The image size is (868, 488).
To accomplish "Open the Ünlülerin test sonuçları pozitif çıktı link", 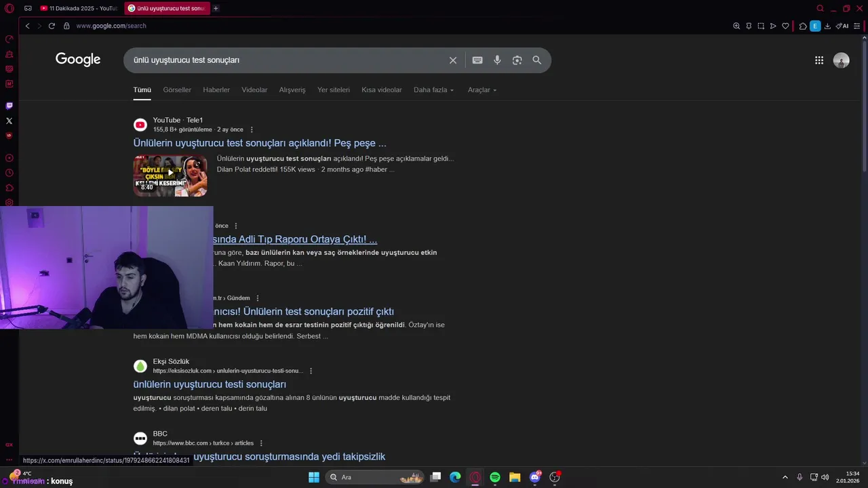I will [304, 312].
